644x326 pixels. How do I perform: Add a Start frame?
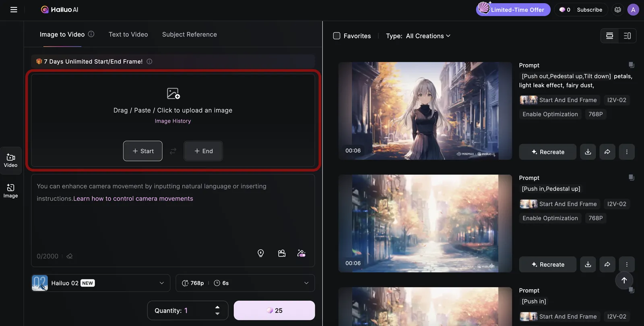[143, 151]
